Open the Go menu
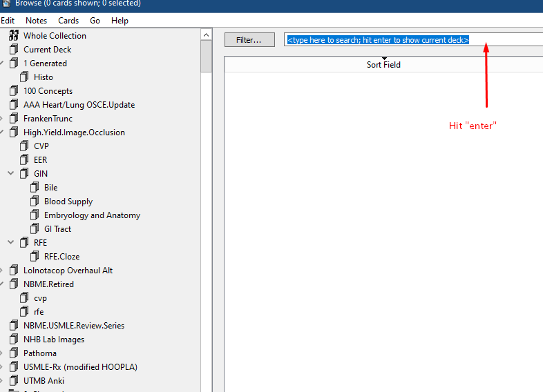The width and height of the screenshot is (543, 392). click(x=95, y=21)
